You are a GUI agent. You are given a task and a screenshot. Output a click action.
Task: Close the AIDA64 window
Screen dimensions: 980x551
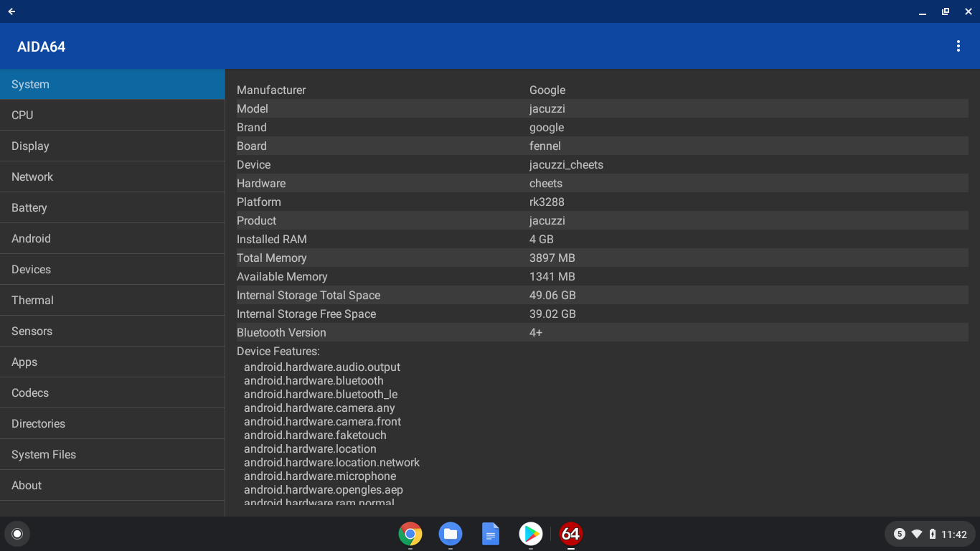(969, 11)
